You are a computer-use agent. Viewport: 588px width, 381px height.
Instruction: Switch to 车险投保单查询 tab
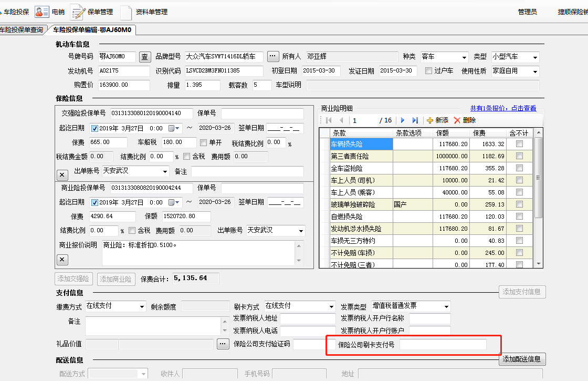[22, 30]
